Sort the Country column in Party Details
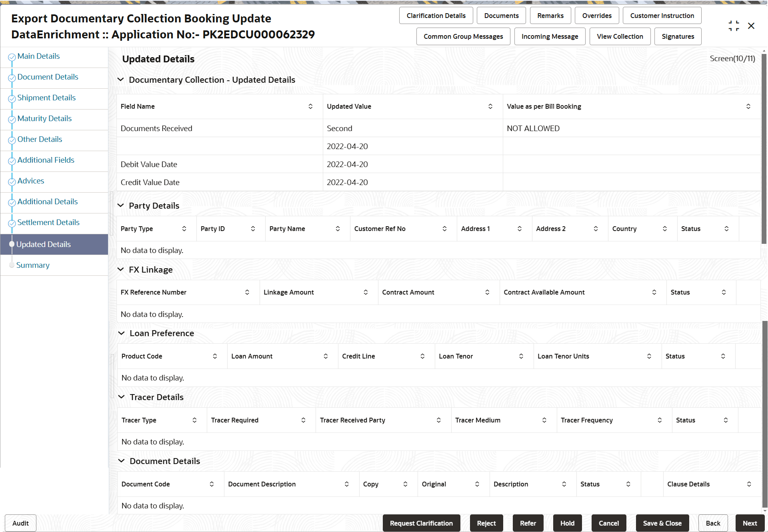 [664, 229]
